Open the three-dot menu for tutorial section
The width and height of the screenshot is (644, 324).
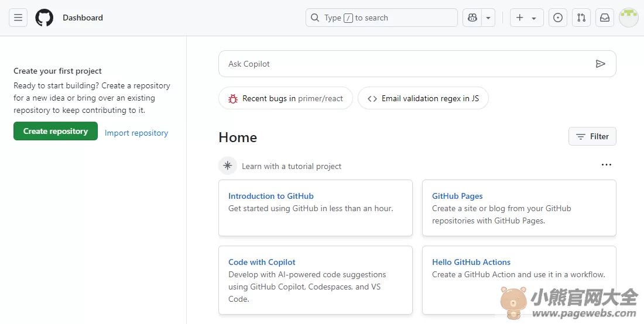point(606,164)
